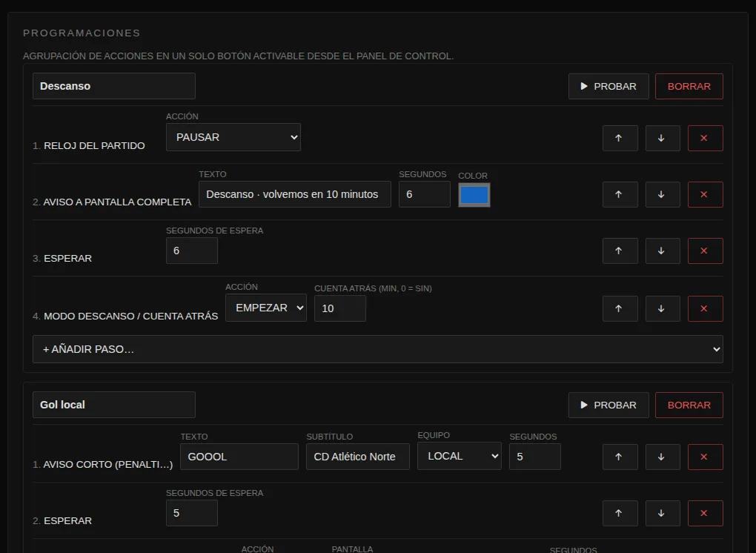
Task: Remove Gol local's Esperar step
Action: 705,513
